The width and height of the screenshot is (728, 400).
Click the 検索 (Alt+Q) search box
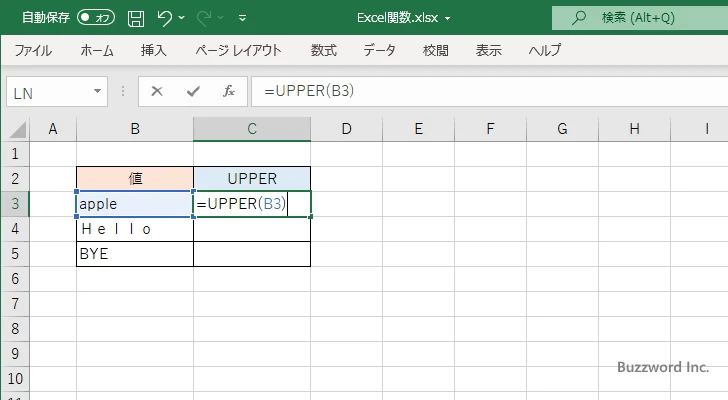[640, 18]
